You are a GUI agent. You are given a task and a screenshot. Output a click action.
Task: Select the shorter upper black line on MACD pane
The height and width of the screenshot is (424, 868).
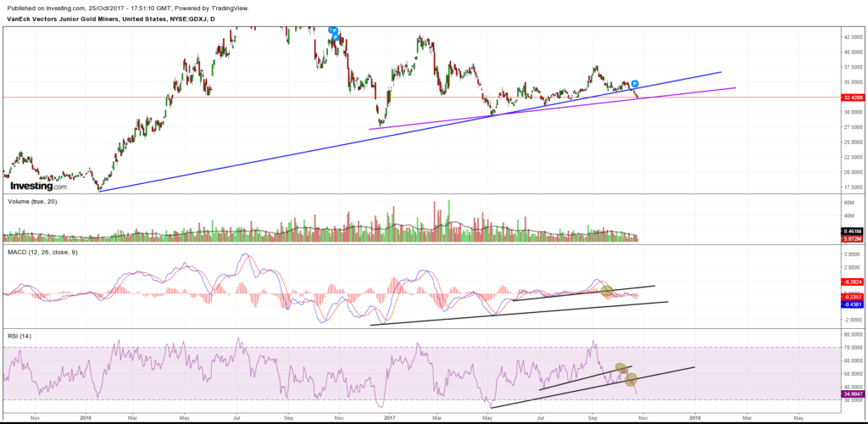point(584,293)
